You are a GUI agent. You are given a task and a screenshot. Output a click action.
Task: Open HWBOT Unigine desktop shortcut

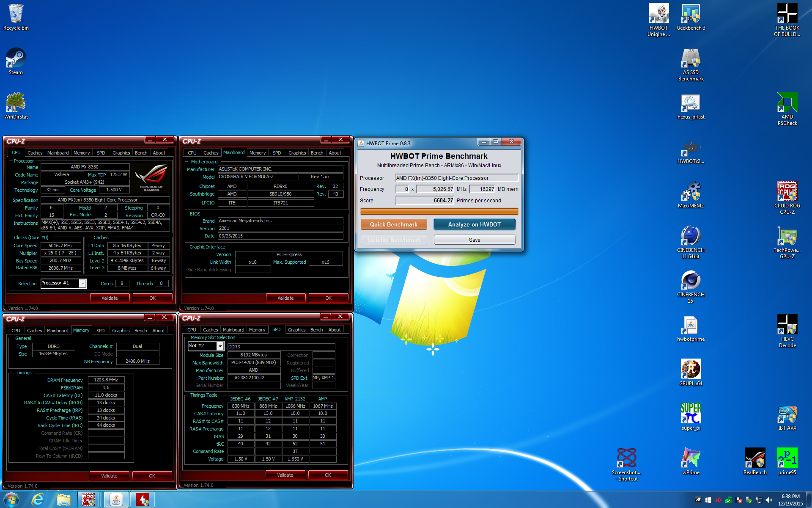pos(658,20)
